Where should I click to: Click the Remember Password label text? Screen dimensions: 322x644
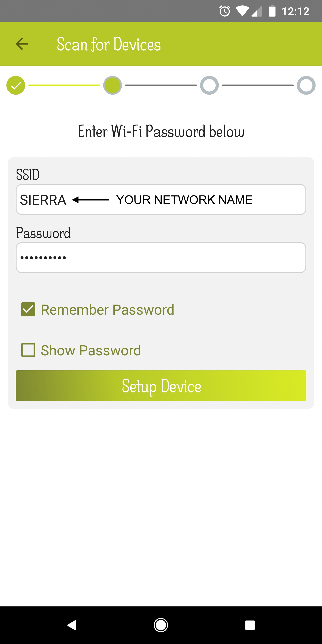(x=108, y=310)
